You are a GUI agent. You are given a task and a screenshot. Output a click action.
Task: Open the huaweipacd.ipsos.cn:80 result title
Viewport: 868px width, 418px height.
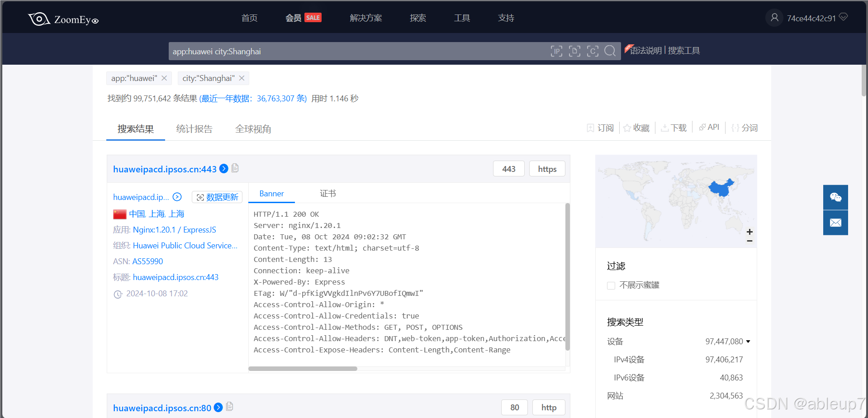(162, 408)
